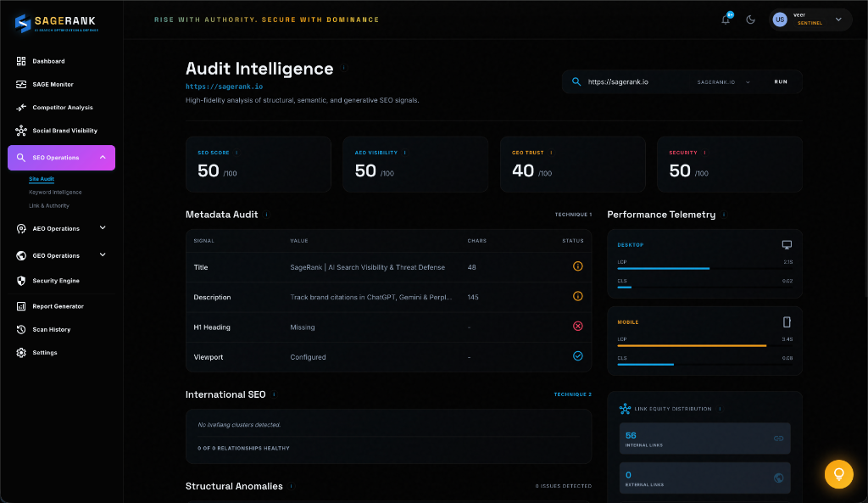Open Dashboard from sidebar
Viewport: 868px width, 503px height.
[48, 61]
